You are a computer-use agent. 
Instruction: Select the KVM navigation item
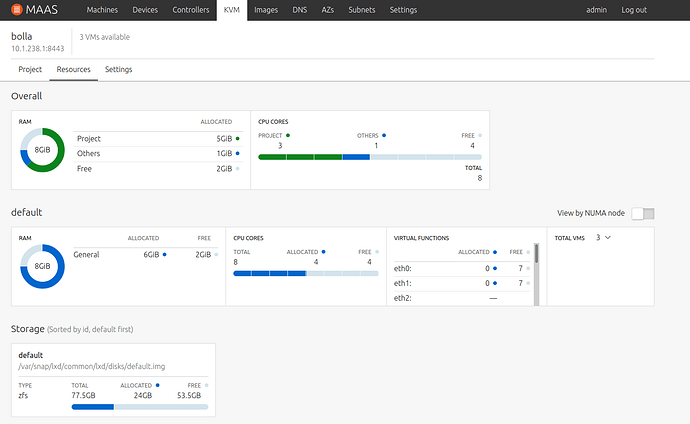coord(231,10)
